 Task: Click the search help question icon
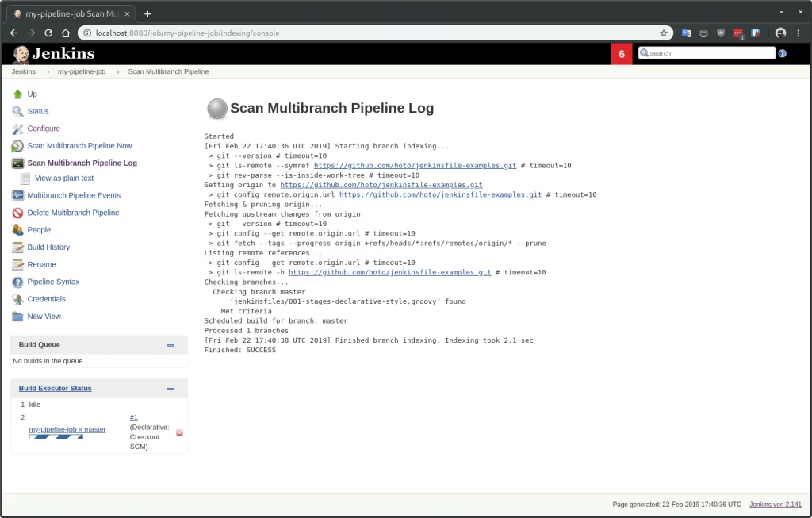tap(782, 53)
